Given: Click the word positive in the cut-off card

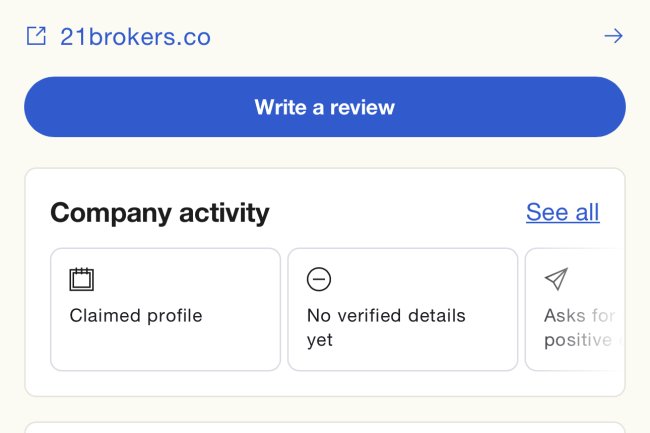Looking at the screenshot, I should pos(577,340).
